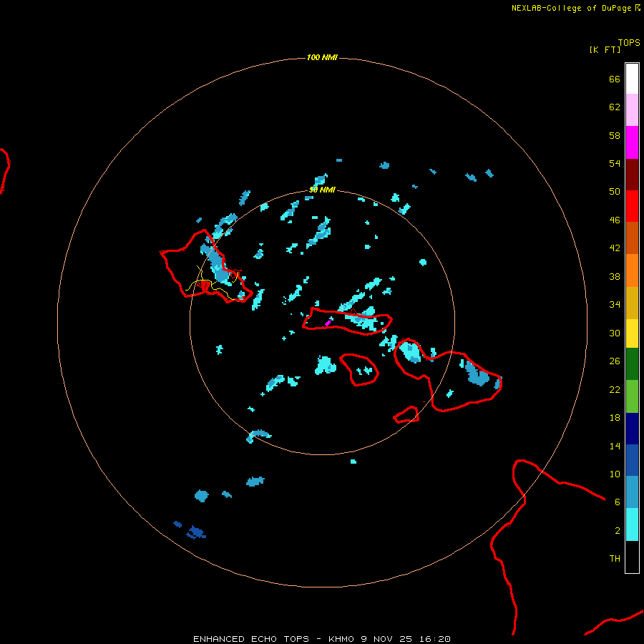The width and height of the screenshot is (644, 644).
Task: Pick the light pink legend swatch
Action: pyautogui.click(x=632, y=110)
